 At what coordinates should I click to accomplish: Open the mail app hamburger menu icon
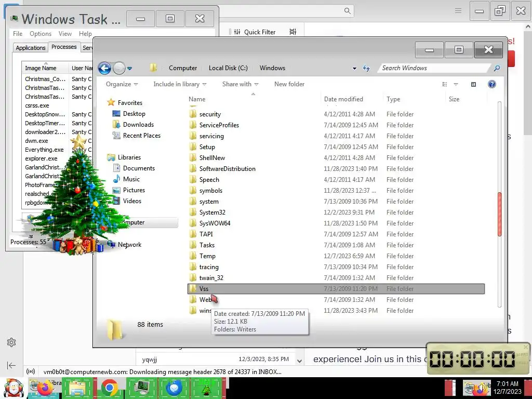coord(458,11)
